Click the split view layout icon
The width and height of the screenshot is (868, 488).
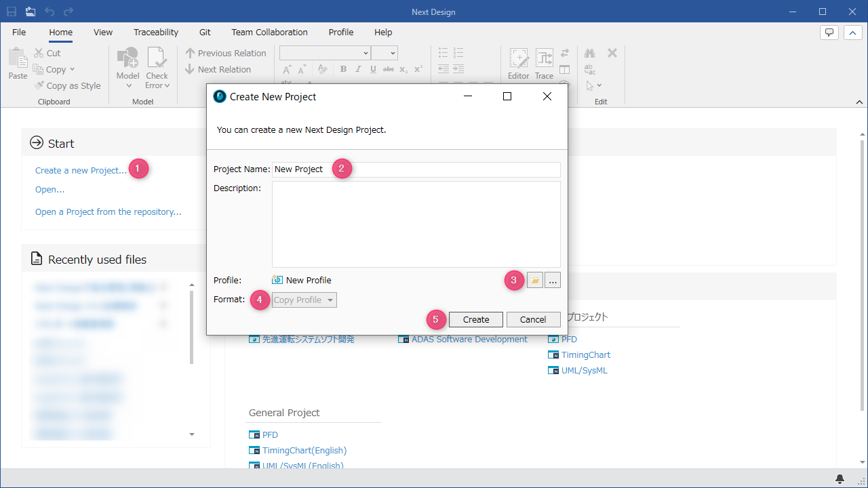pyautogui.click(x=565, y=69)
